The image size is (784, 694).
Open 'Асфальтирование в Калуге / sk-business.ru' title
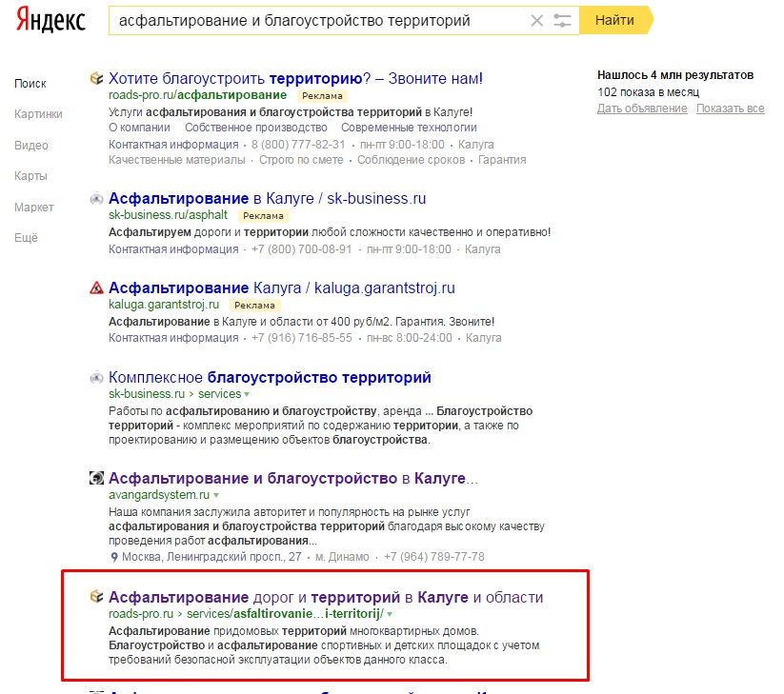point(267,198)
